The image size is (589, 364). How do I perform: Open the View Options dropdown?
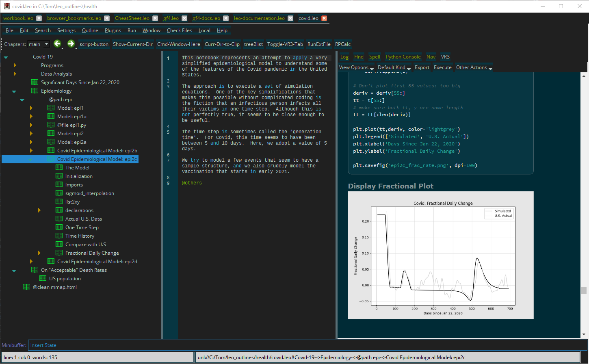pyautogui.click(x=356, y=68)
